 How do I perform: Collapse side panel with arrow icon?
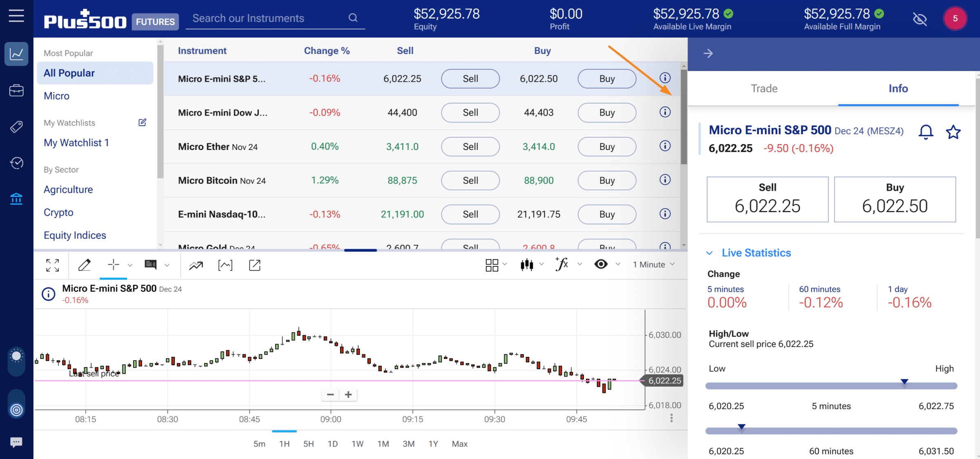click(708, 53)
